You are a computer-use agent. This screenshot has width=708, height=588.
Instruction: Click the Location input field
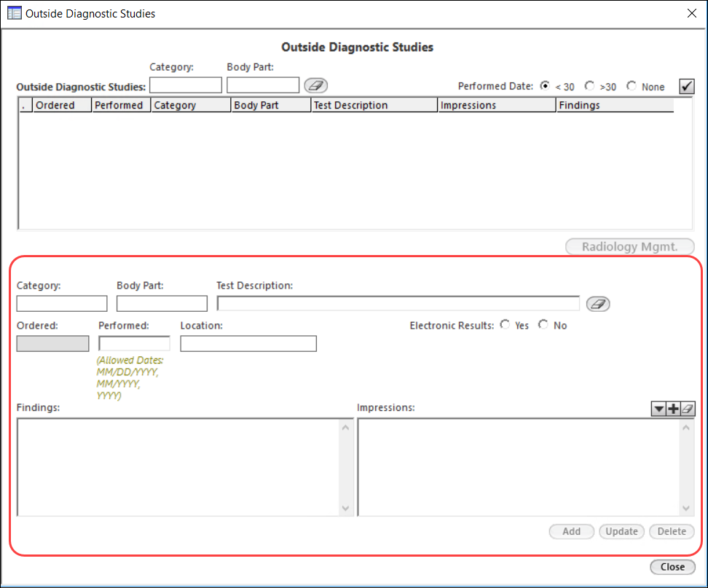248,344
